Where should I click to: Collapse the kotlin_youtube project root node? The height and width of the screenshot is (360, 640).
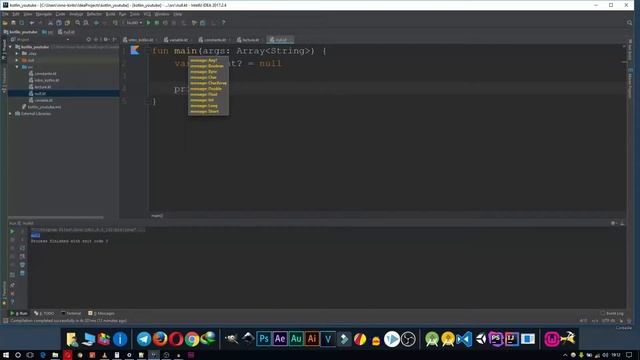11,47
